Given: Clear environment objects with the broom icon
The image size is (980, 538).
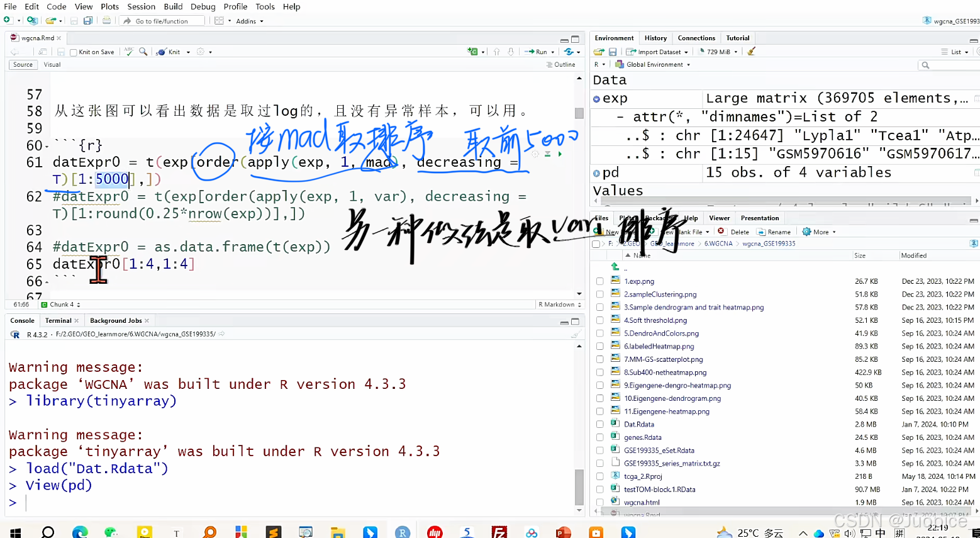Looking at the screenshot, I should (x=751, y=52).
